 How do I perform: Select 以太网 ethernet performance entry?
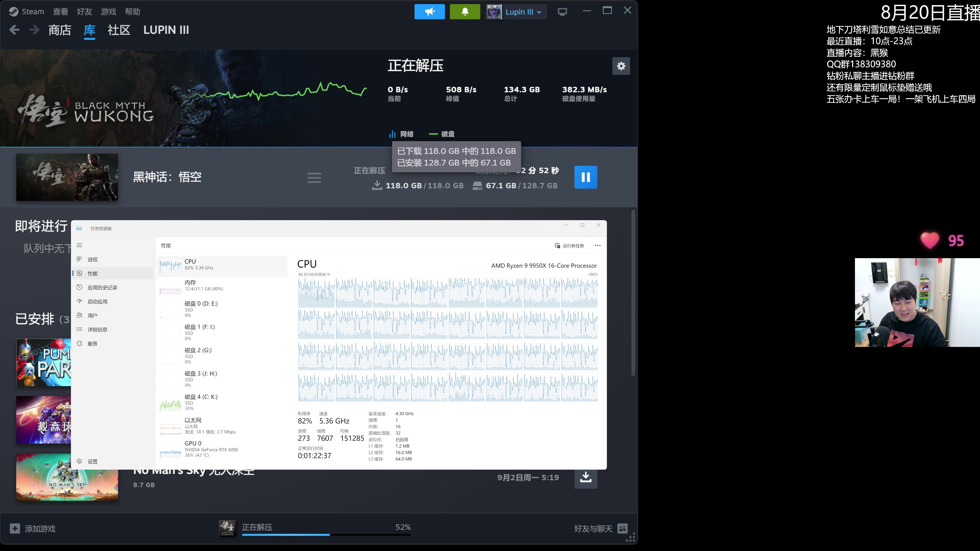click(x=222, y=425)
